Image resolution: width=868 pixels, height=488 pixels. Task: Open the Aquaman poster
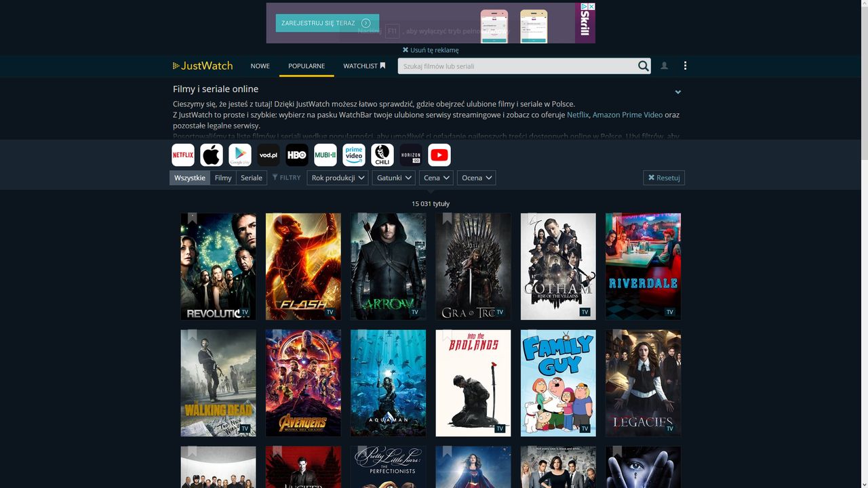(388, 383)
